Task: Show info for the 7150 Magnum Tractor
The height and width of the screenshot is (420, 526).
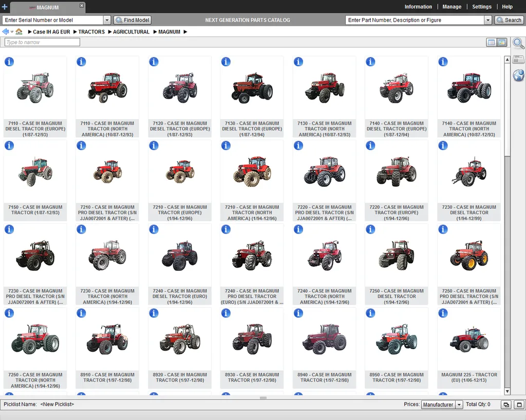Action: click(x=9, y=145)
